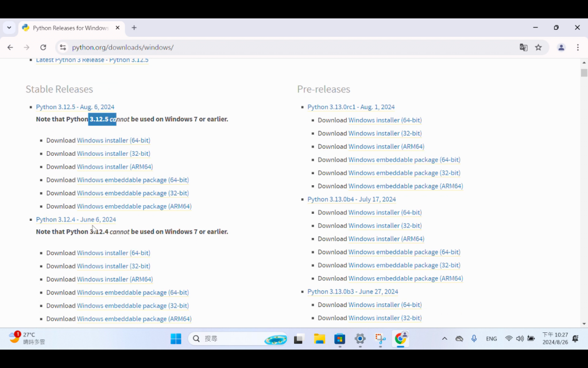Click the OneDrive cloud tray icon
588x368 pixels.
pyautogui.click(x=459, y=339)
